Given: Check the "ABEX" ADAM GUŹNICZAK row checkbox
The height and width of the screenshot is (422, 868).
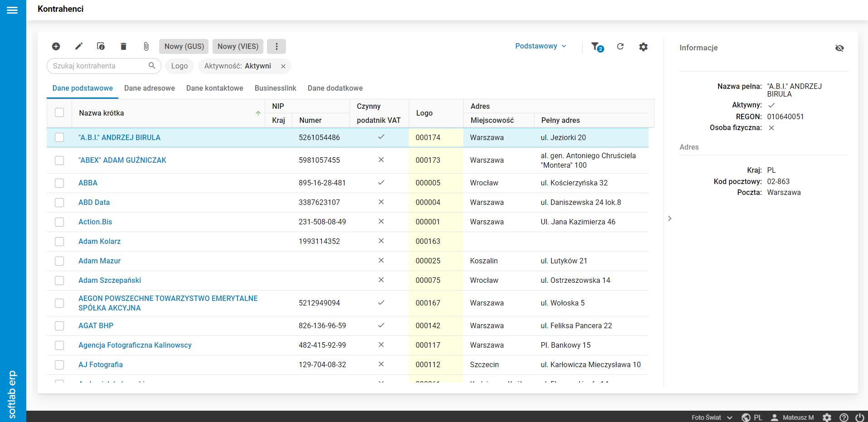Looking at the screenshot, I should click(59, 160).
